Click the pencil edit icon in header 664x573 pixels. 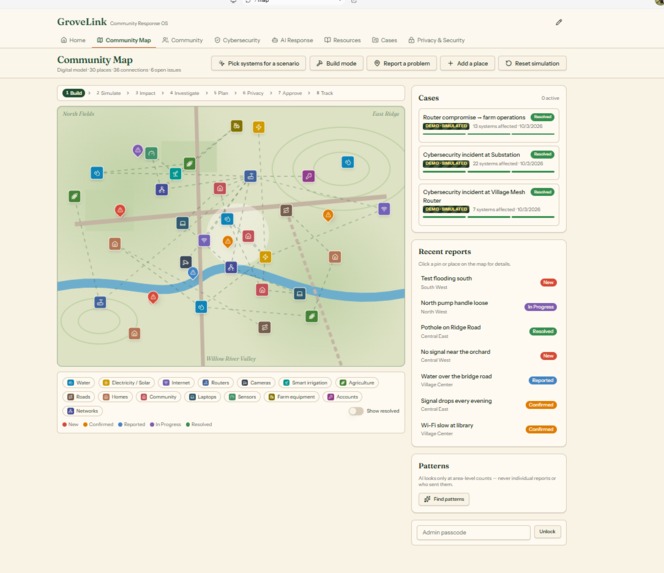point(559,22)
